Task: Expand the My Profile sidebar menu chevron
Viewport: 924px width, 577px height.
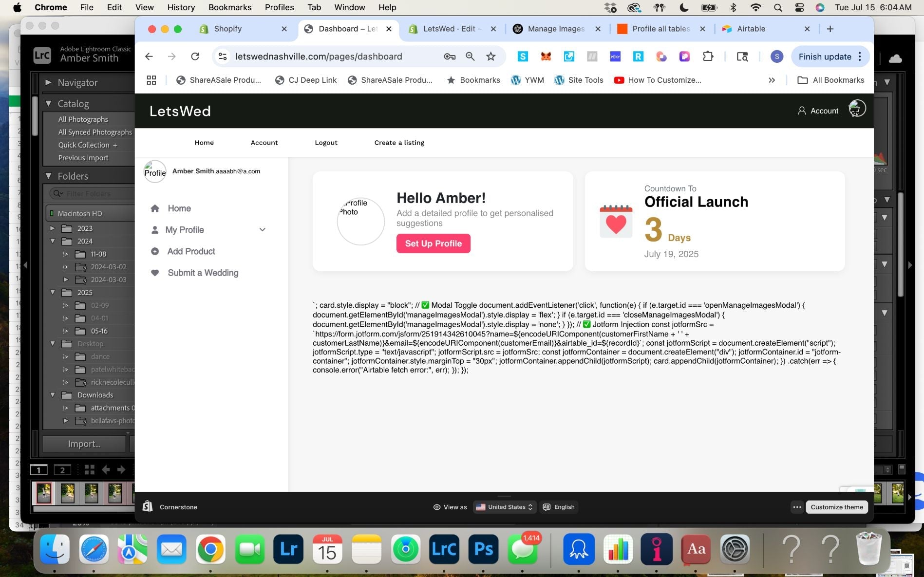Action: 262,230
